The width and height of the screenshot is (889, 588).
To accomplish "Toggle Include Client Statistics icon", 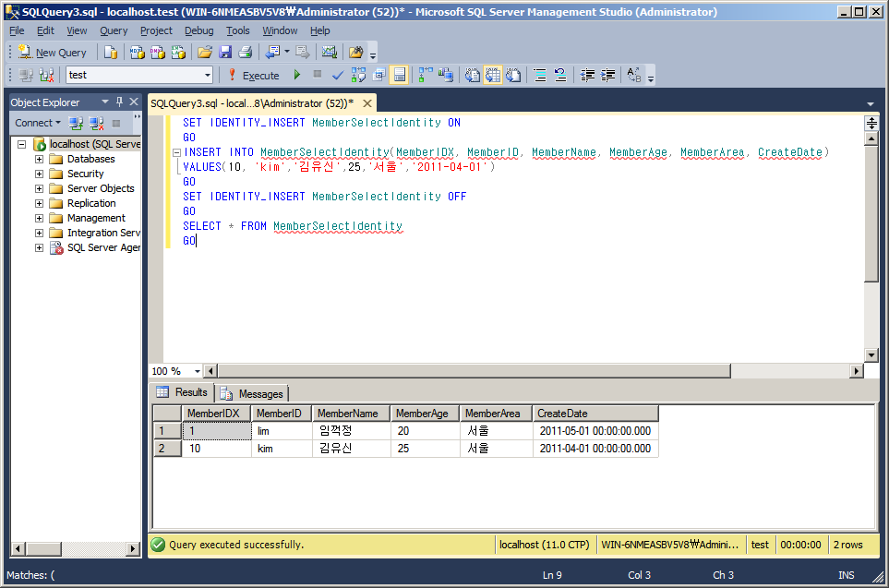I will (446, 75).
